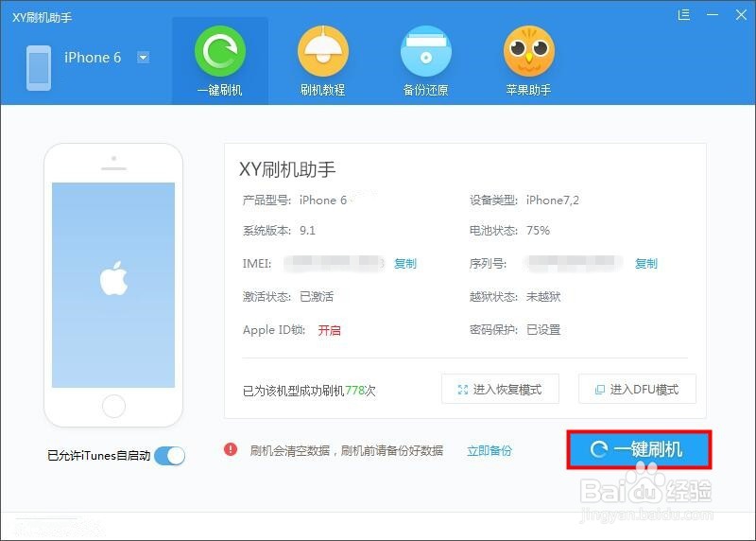Open the 刷机教程 lamp icon
Viewport: 756px width, 541px height.
[x=322, y=51]
